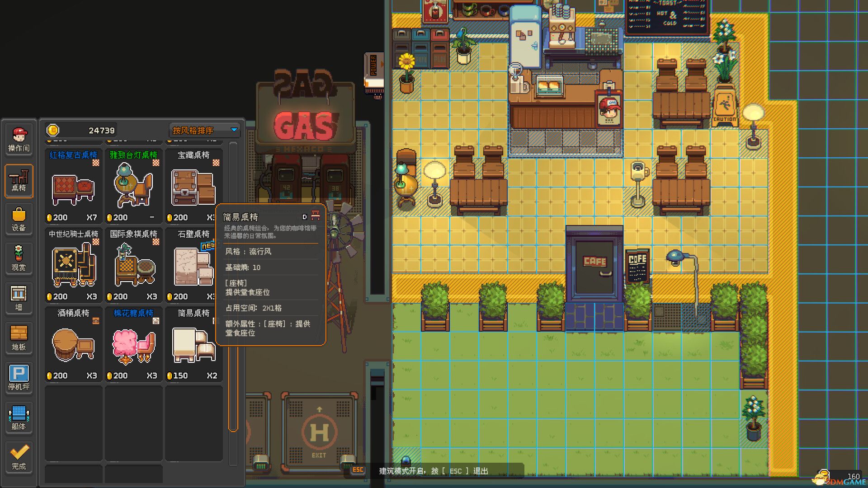The image size is (868, 488).
Task: Select the 红格复古桌椅 item
Action: click(x=73, y=185)
